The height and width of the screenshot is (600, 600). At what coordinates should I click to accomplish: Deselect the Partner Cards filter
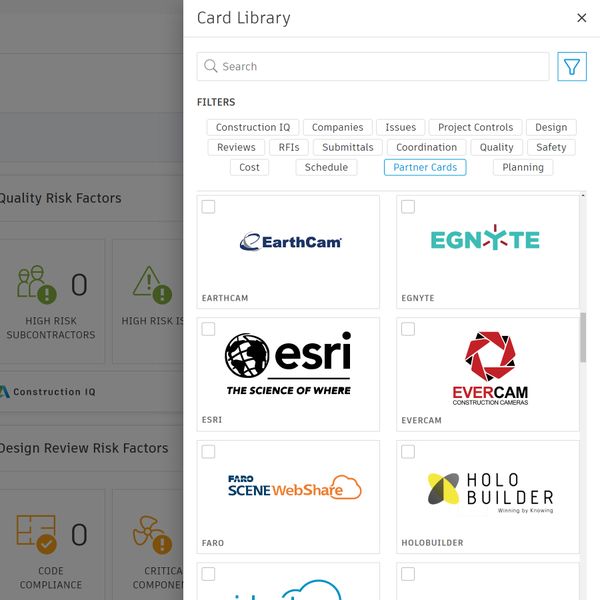(425, 167)
